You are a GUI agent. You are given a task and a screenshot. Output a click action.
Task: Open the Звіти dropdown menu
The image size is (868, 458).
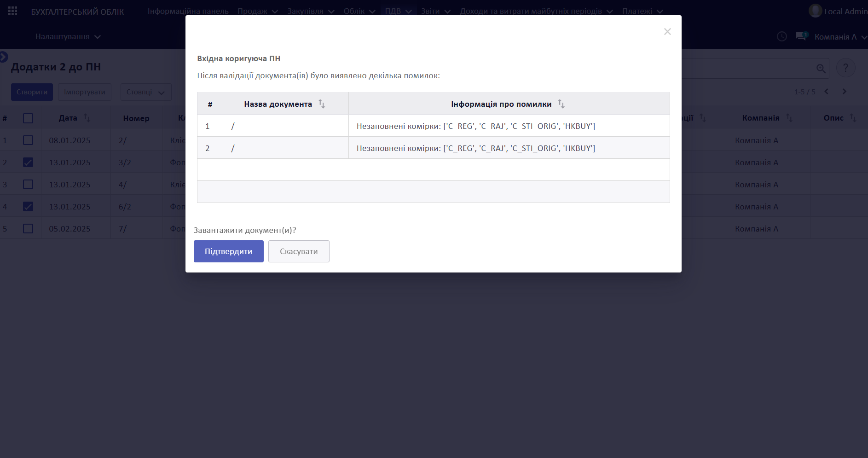[x=435, y=11]
